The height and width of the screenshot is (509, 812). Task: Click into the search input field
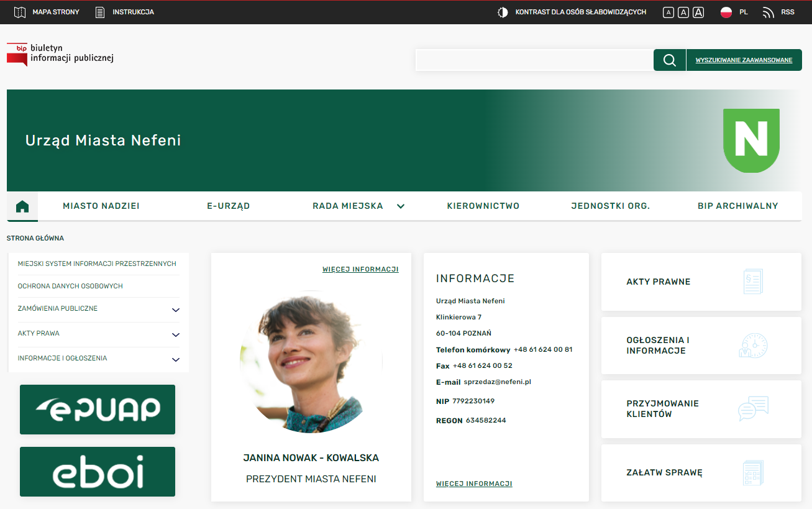pyautogui.click(x=534, y=60)
